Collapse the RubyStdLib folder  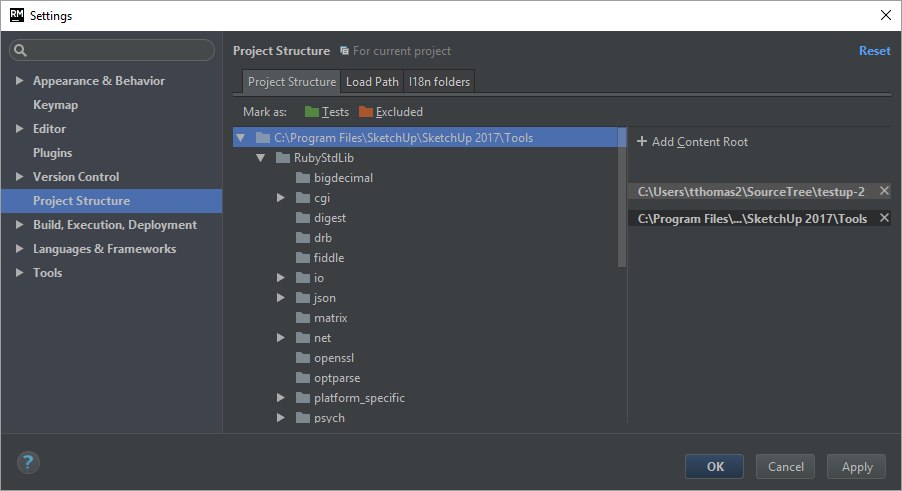pyautogui.click(x=260, y=158)
